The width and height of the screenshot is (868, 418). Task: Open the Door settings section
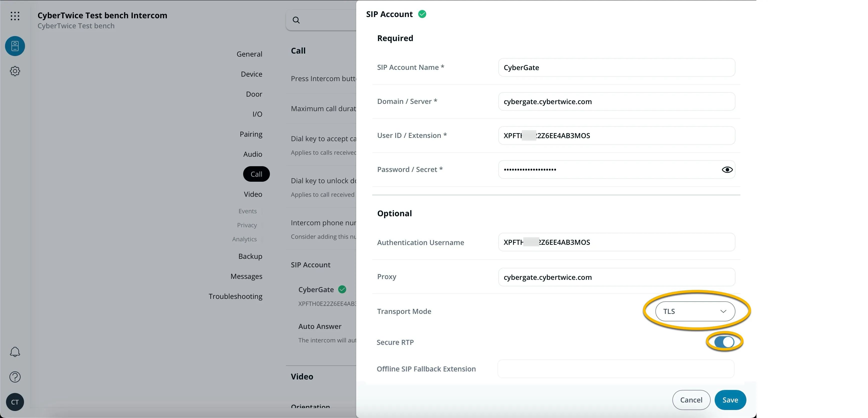[254, 94]
